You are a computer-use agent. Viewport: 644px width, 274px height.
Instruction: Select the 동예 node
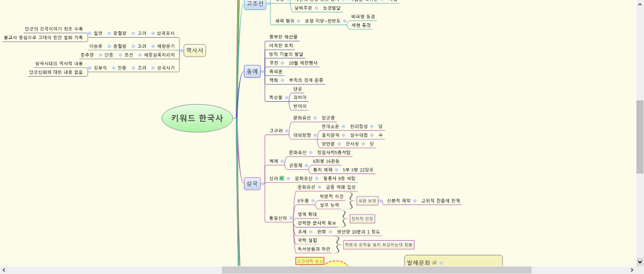pos(252,72)
